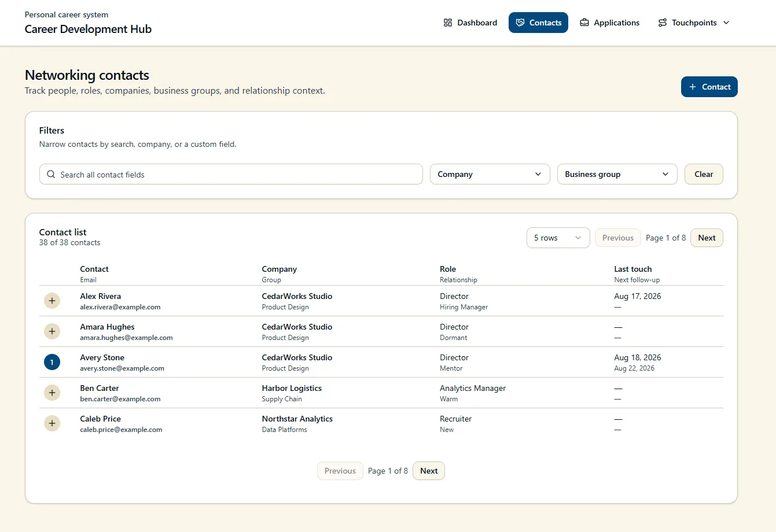The image size is (776, 532).
Task: Click Previous in the bottom pagination
Action: [340, 471]
